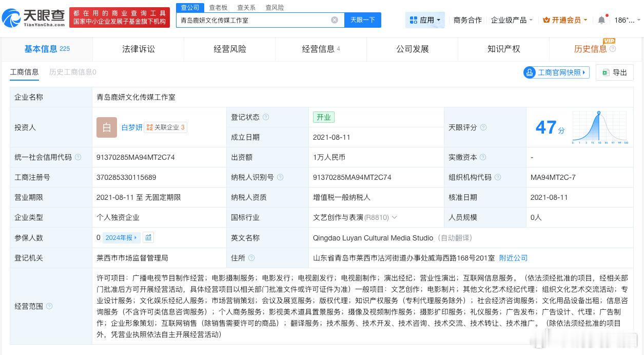
Task: Click 关联企业 3 tag
Action: click(x=166, y=127)
